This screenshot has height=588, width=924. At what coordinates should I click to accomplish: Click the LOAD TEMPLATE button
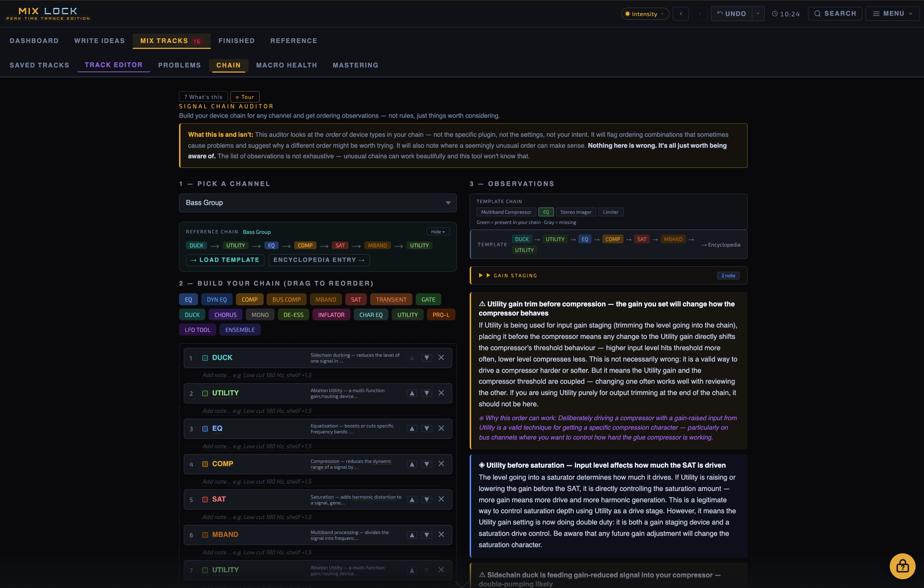tap(225, 260)
